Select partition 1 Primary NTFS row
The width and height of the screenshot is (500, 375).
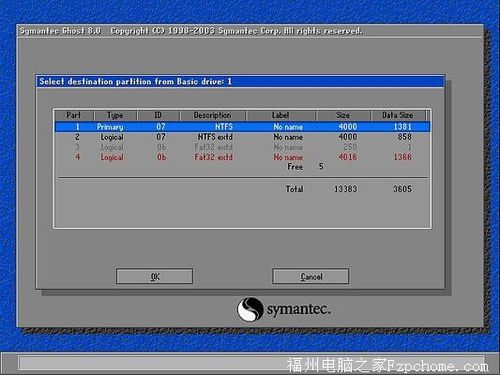(x=242, y=127)
